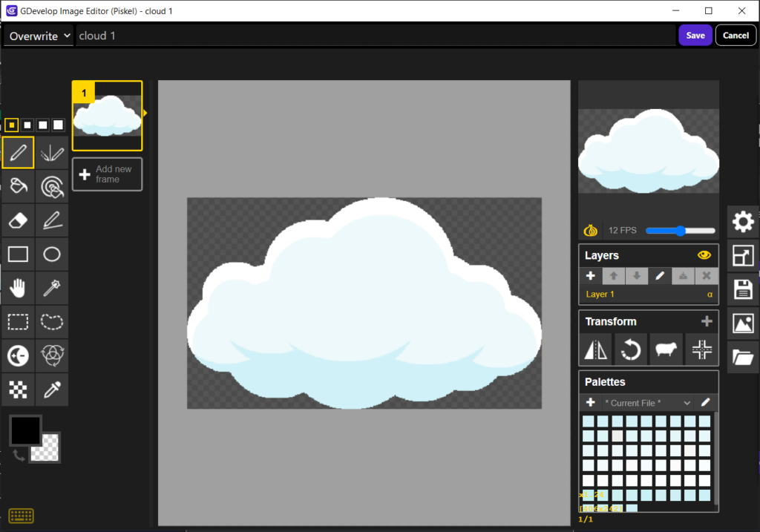Adjust the FPS slider

[681, 231]
